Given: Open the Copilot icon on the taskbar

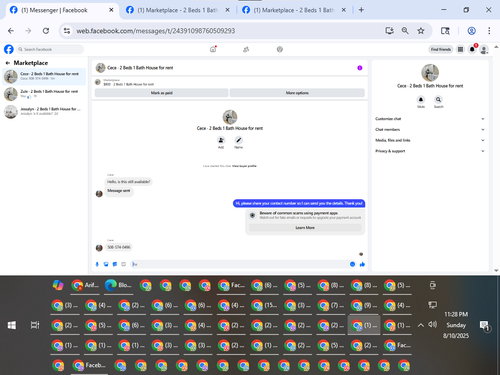Looking at the screenshot, I should [x=58, y=285].
